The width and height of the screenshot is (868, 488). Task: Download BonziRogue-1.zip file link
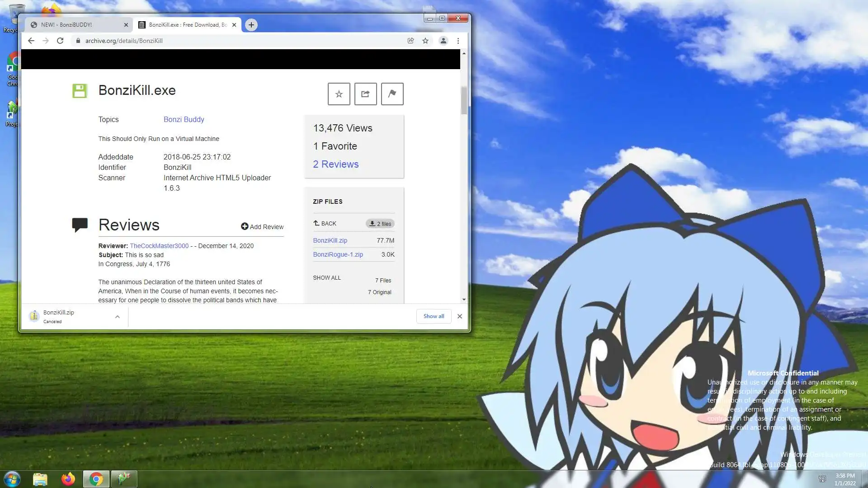click(x=338, y=254)
